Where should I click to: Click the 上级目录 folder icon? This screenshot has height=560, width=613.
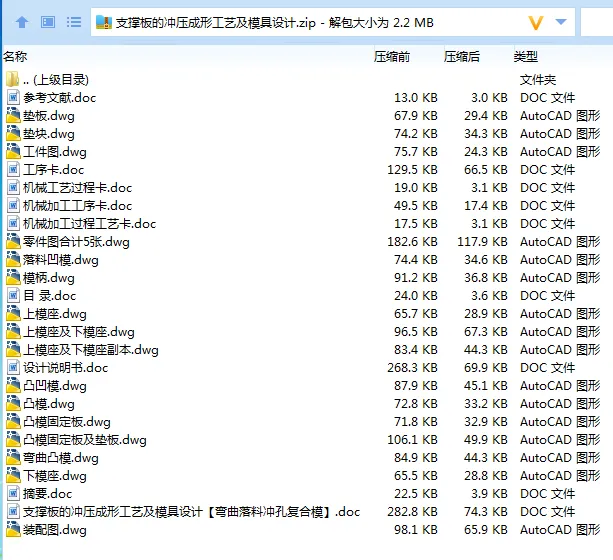coord(13,79)
